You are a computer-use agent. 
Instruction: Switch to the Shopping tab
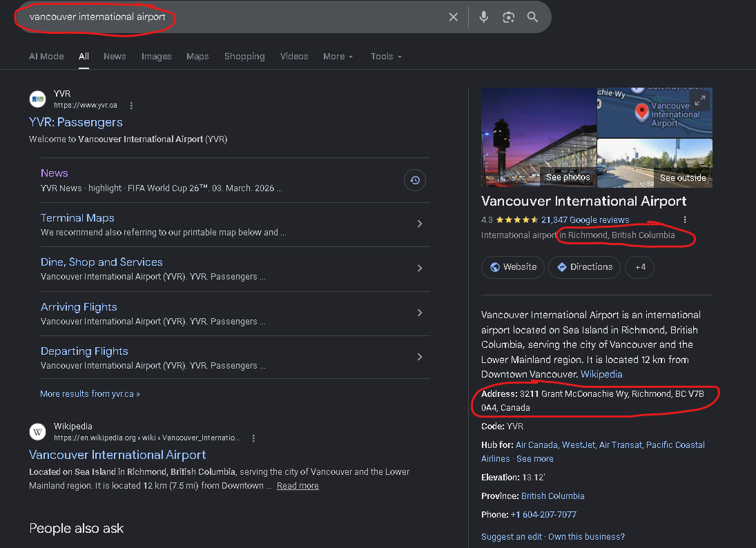click(x=244, y=57)
